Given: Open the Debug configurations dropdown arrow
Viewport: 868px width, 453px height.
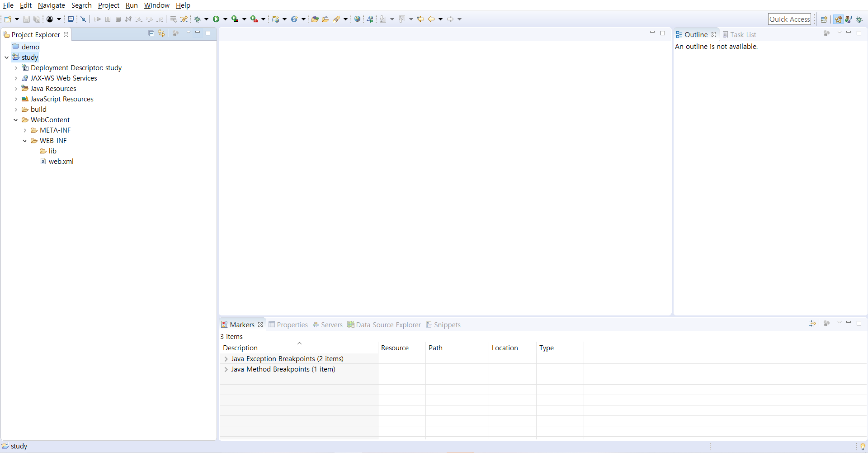Looking at the screenshot, I should coord(206,19).
